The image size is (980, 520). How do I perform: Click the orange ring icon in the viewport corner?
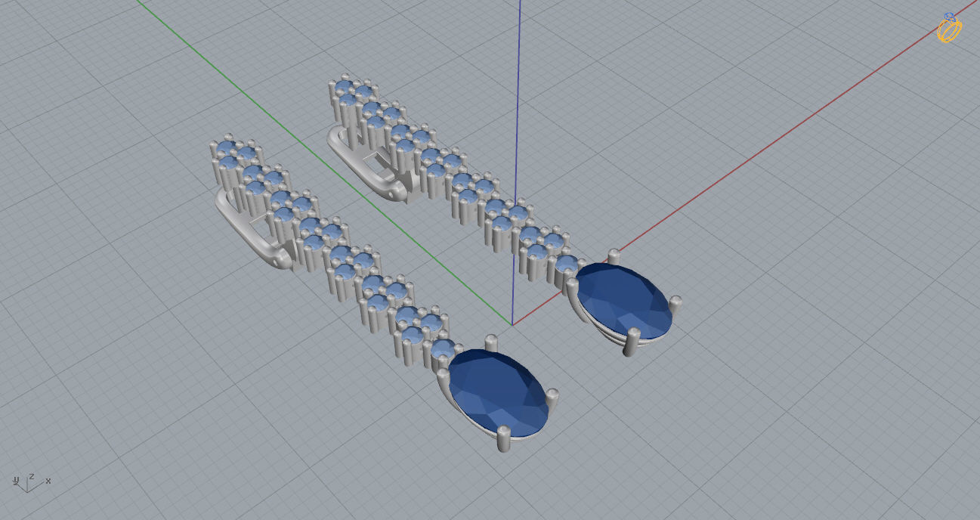pos(949,28)
